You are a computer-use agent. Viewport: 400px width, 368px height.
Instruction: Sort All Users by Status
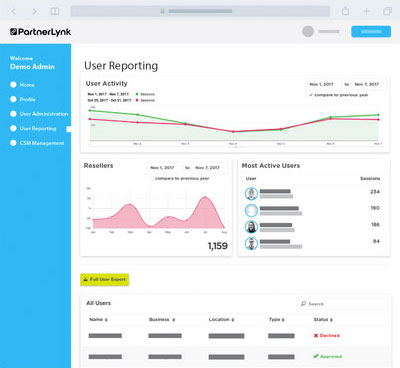click(323, 319)
